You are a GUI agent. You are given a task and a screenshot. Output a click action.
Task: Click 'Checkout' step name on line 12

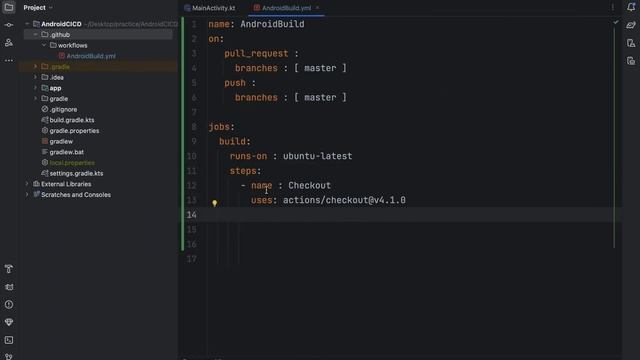coord(309,185)
